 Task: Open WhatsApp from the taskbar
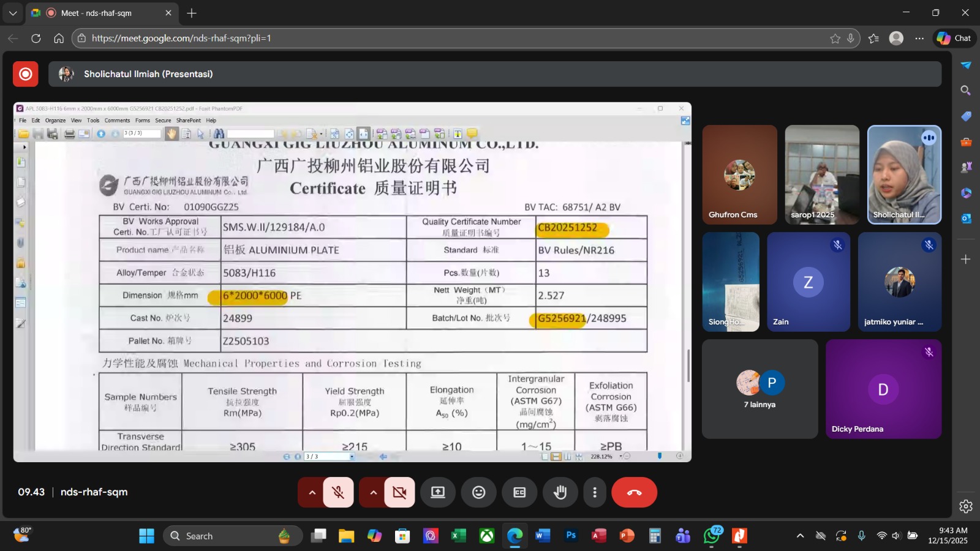point(711,536)
